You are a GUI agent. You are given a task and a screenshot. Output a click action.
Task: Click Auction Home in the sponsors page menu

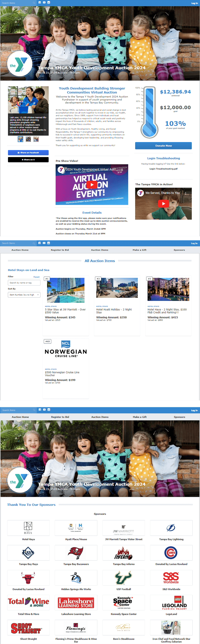(20, 417)
